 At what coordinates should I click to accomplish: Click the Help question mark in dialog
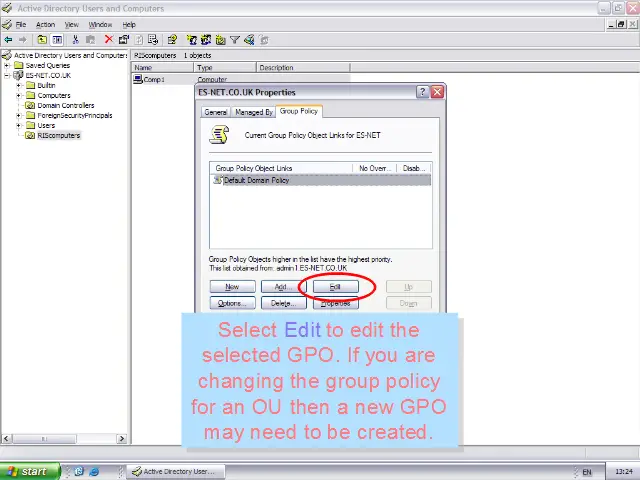click(x=422, y=92)
